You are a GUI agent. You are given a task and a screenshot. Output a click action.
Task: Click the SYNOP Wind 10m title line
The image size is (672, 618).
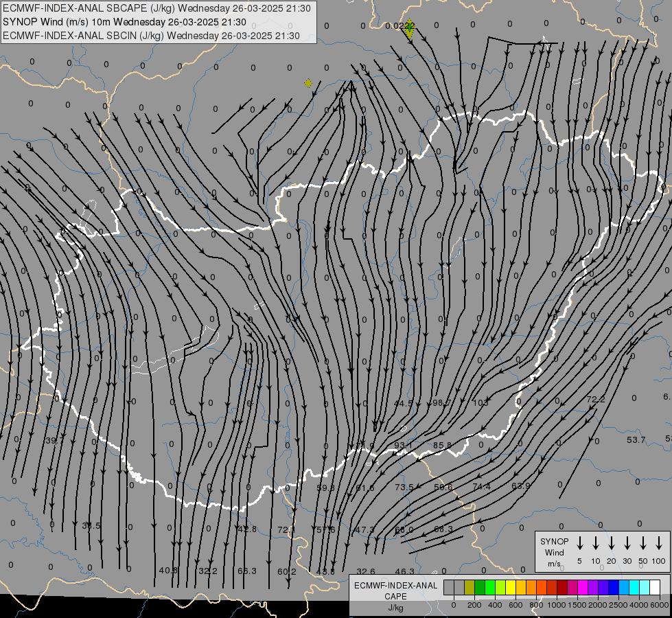pos(124,22)
